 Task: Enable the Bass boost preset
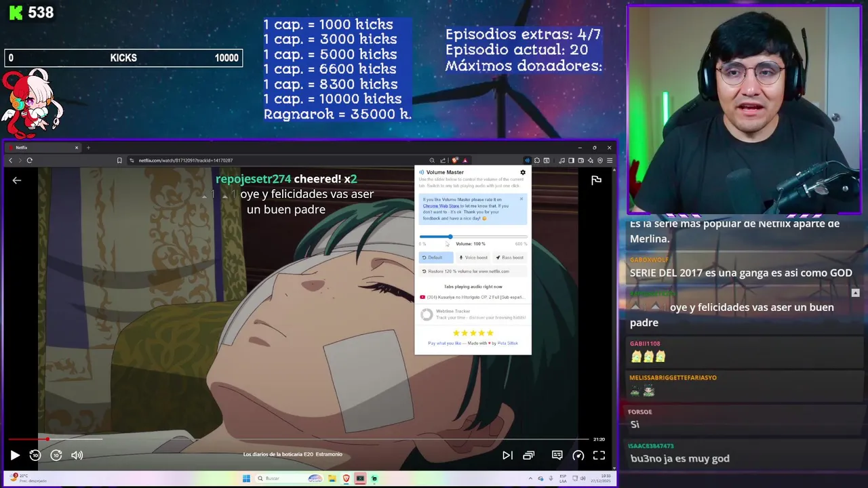coord(510,258)
